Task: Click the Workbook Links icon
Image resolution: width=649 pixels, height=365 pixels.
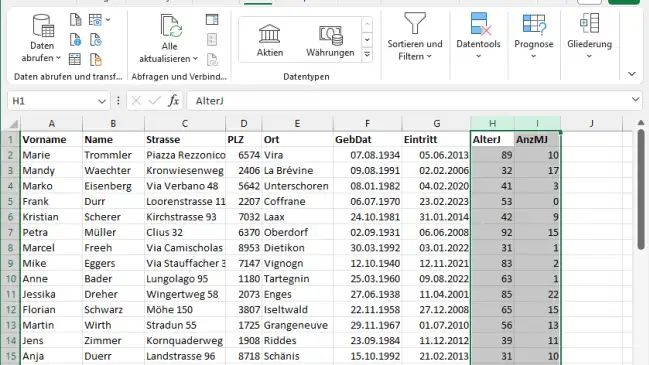Action: (212, 59)
